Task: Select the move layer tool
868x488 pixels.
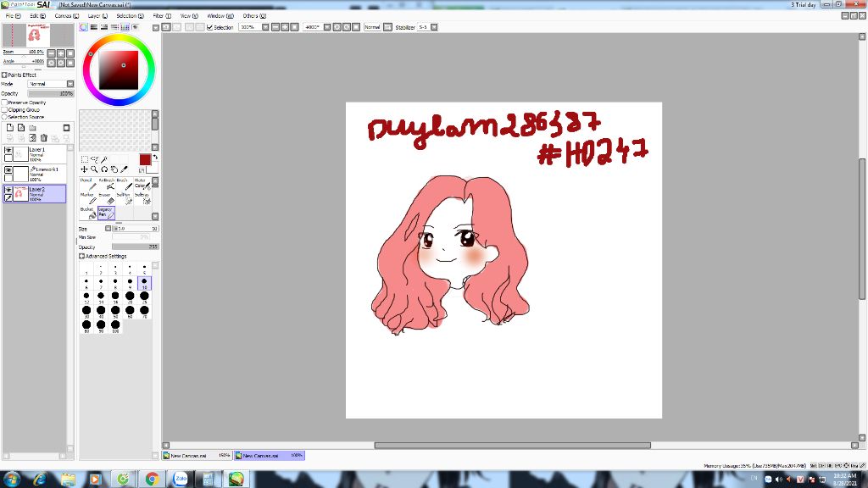Action: tap(84, 169)
